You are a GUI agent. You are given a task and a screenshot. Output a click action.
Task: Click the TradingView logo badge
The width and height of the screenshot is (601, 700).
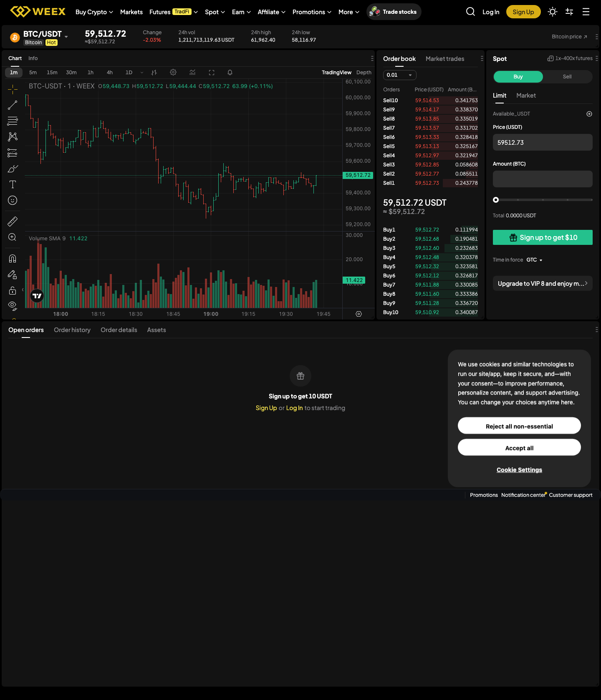[37, 296]
